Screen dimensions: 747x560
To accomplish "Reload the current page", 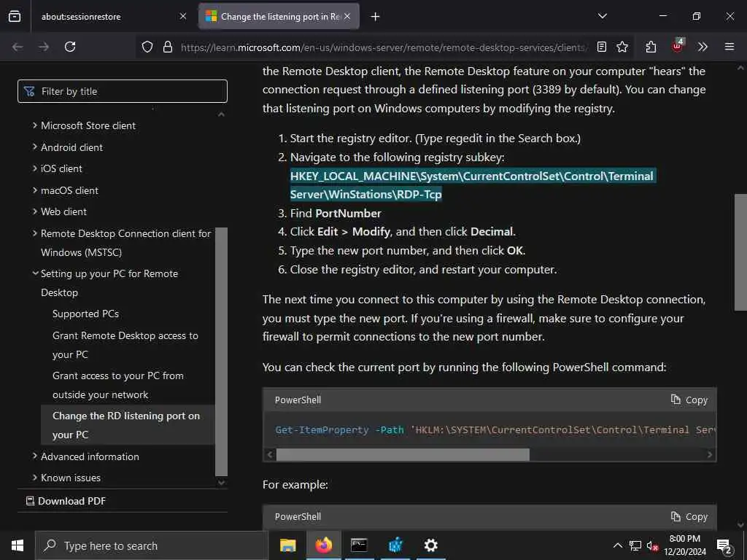I will click(x=70, y=47).
